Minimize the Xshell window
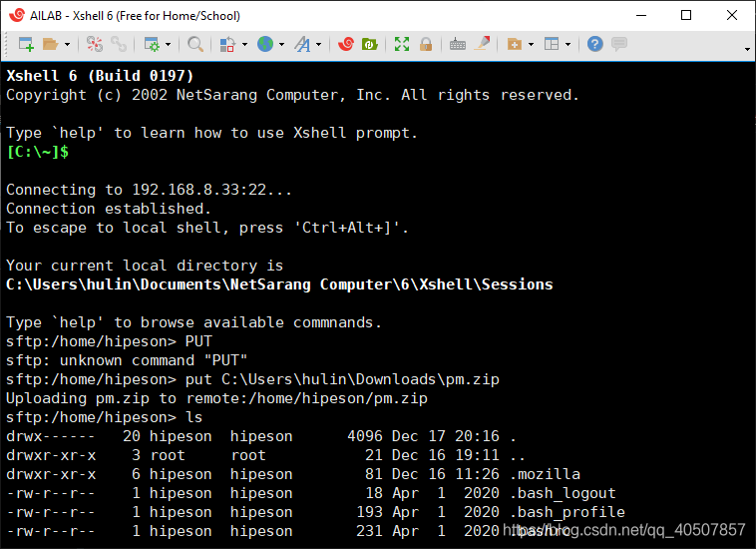Screen dimensions: 756x549 click(x=641, y=15)
